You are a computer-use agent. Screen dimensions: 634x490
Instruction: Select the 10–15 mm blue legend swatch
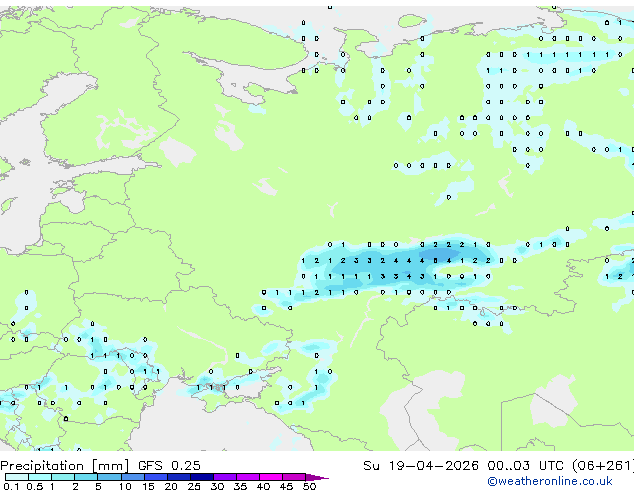coord(133,477)
